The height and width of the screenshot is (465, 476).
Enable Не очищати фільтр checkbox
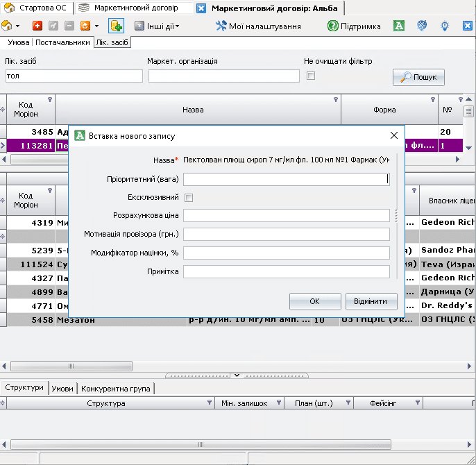(x=311, y=76)
